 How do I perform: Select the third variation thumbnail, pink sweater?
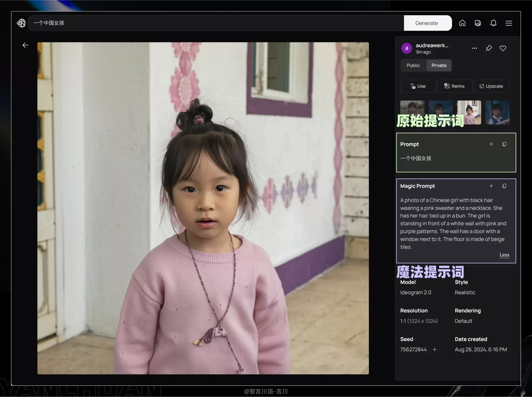[469, 112]
